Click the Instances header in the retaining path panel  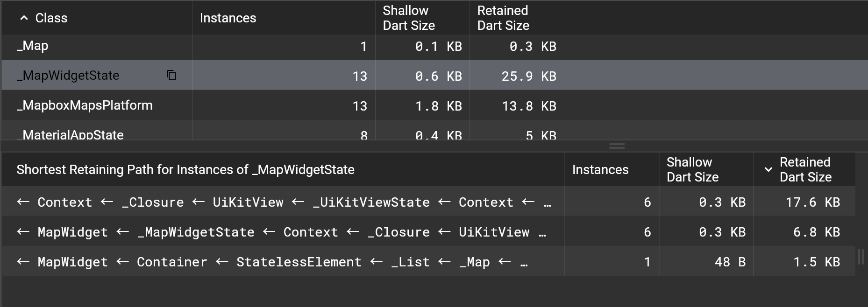point(600,169)
